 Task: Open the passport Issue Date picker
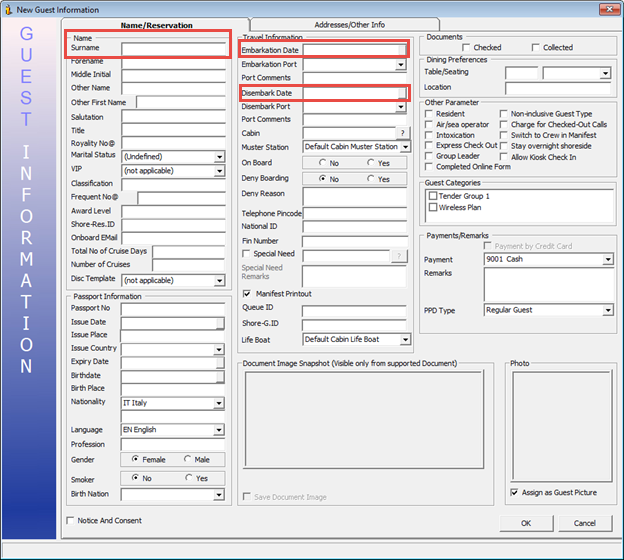[220, 323]
